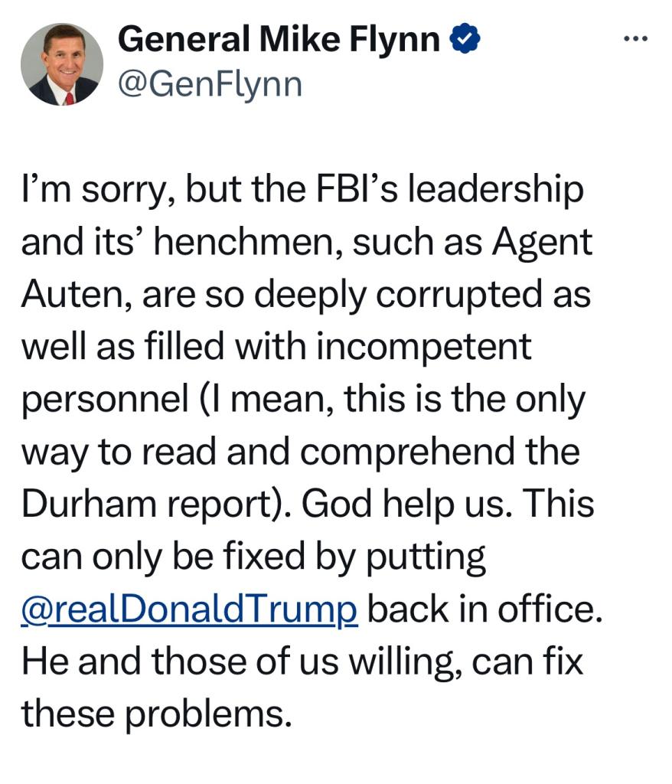672x784 pixels.
Task: Follow the @realDonaldTrump mention link
Action: [189, 609]
